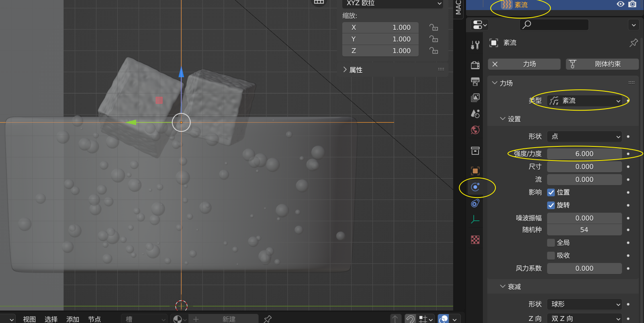Screen dimensions: 644x323
Task: Open the 类型 紊流 dropdown
Action: (x=585, y=101)
